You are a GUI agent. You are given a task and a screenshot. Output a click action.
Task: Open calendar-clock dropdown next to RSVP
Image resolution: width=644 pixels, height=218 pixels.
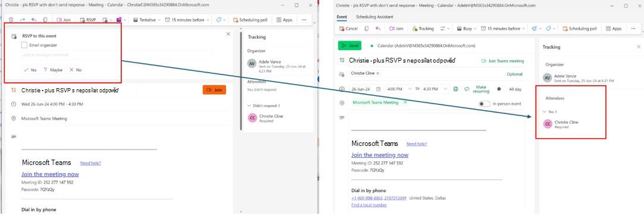(107, 19)
